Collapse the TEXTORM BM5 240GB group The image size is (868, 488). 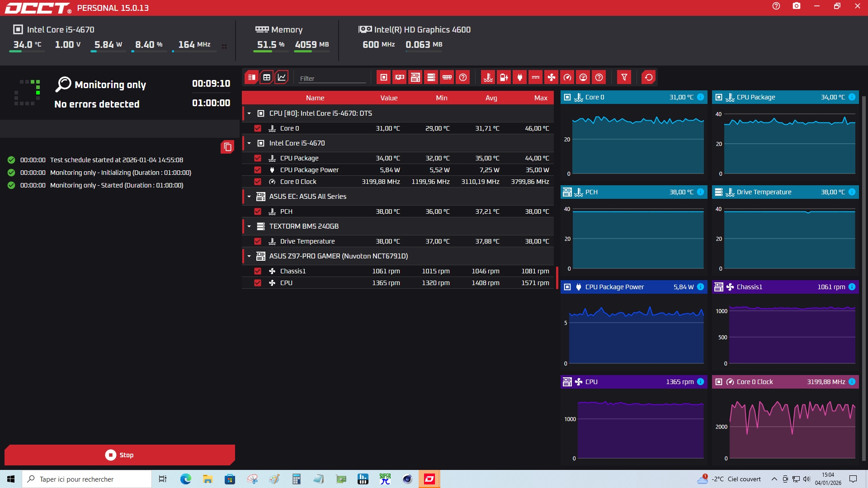[249, 226]
